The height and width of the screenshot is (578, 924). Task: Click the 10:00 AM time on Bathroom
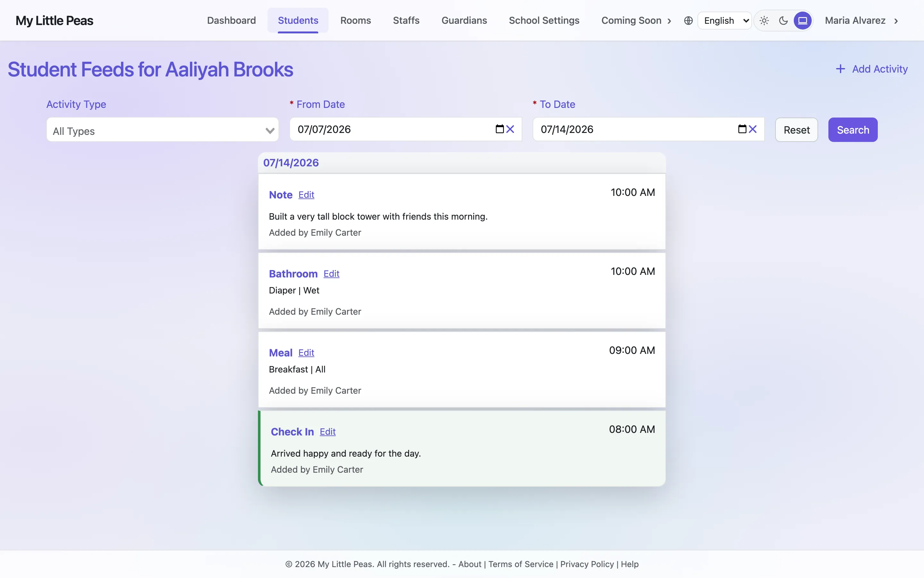tap(633, 271)
